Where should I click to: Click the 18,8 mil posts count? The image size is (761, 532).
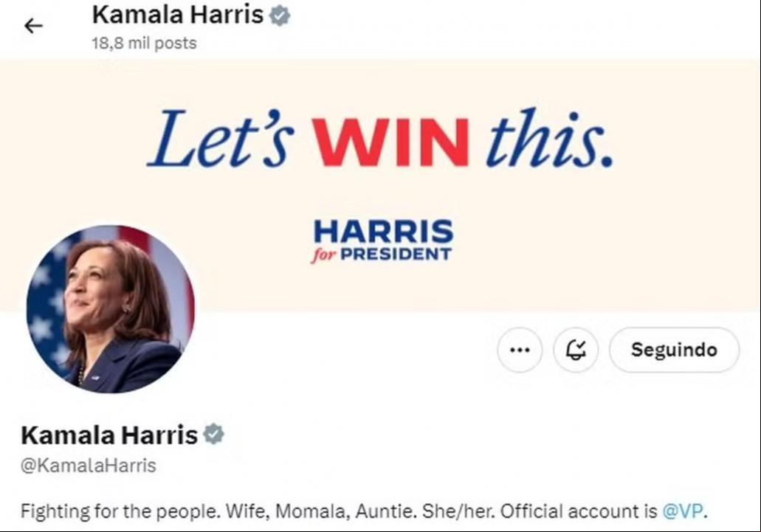pos(144,43)
